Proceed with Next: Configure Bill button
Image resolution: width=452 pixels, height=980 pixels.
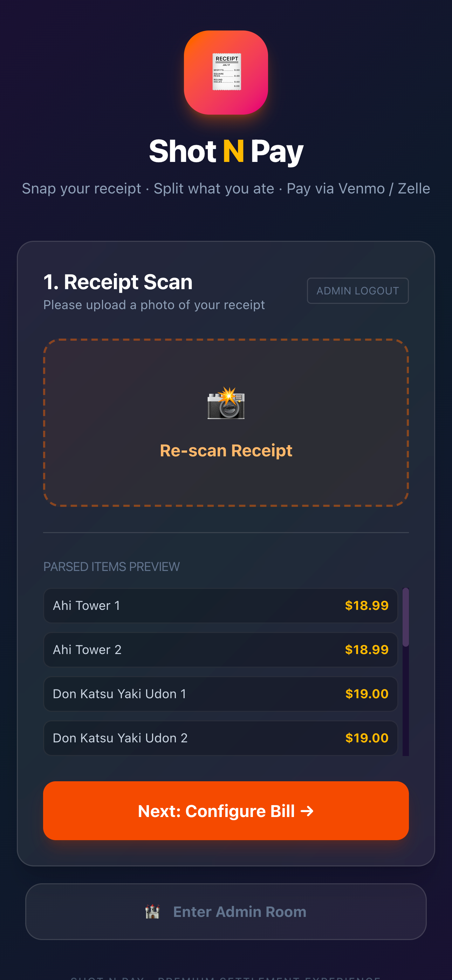tap(226, 811)
